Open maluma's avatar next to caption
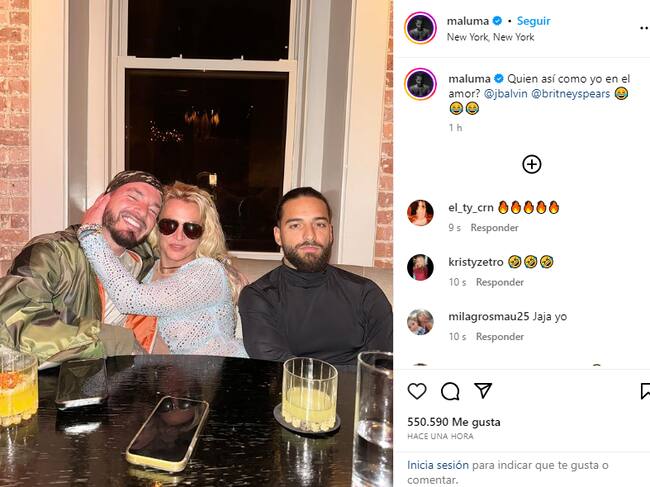 (420, 84)
